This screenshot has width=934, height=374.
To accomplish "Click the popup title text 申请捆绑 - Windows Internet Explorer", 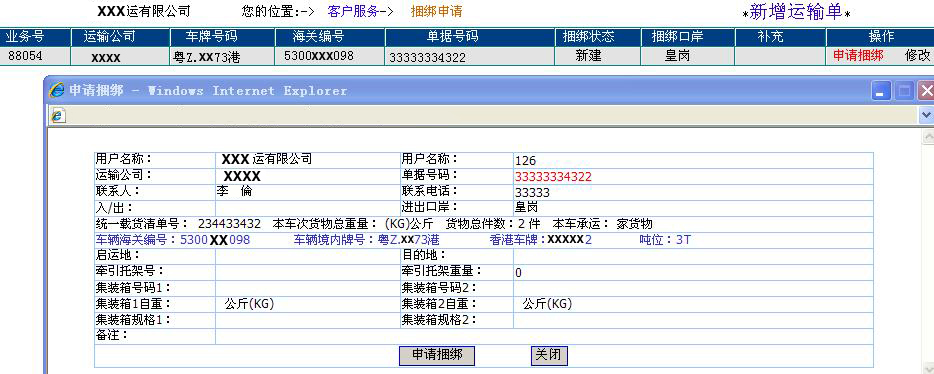I will [208, 91].
